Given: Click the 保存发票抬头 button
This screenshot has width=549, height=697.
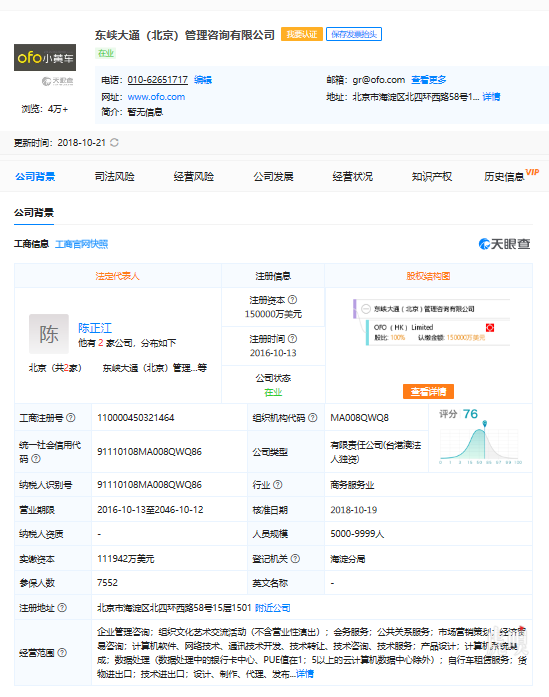Looking at the screenshot, I should point(354,34).
